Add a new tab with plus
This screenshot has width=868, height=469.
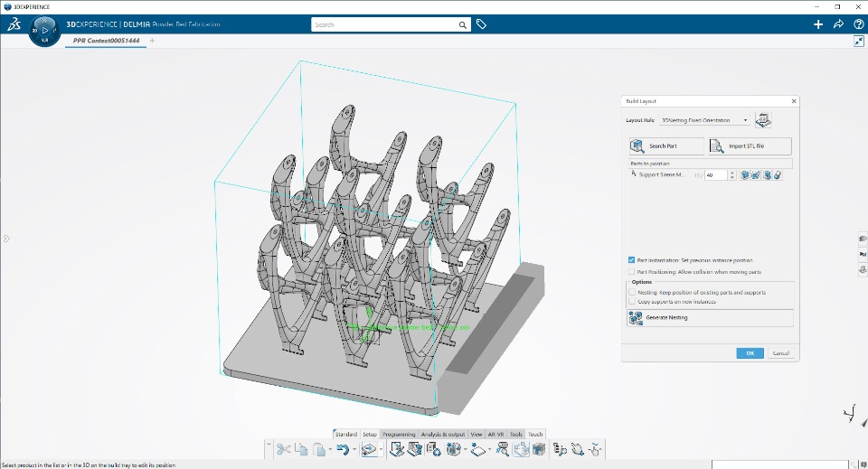click(152, 41)
